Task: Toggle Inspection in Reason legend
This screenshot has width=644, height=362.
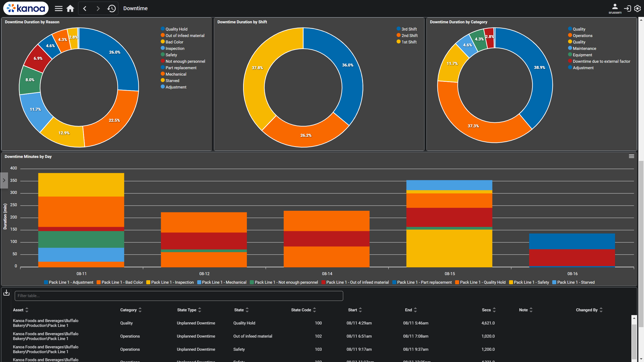Action: coord(173,48)
